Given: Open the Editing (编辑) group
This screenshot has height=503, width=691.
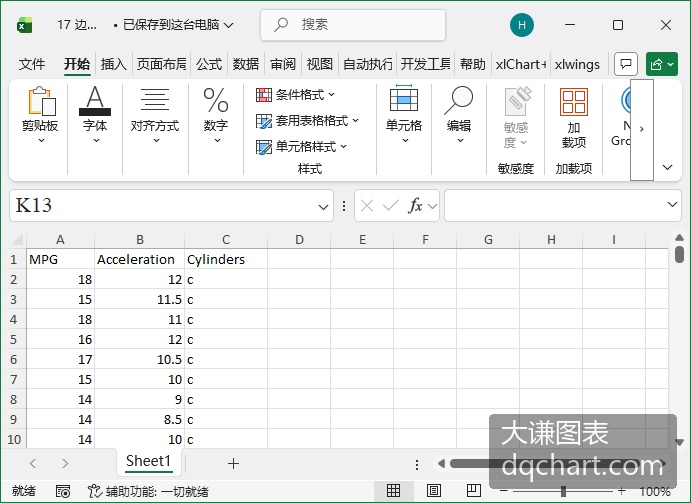Looking at the screenshot, I should tap(459, 116).
